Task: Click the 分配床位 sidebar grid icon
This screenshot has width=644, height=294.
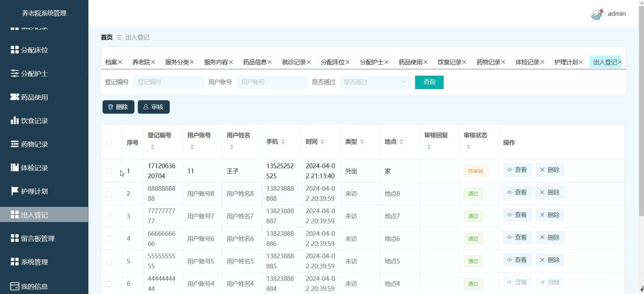Action: pyautogui.click(x=14, y=50)
